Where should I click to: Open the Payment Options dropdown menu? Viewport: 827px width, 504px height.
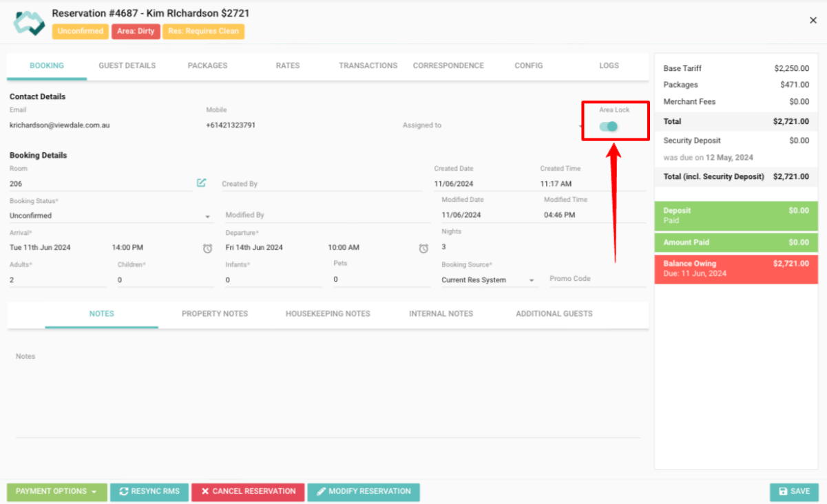pos(56,492)
